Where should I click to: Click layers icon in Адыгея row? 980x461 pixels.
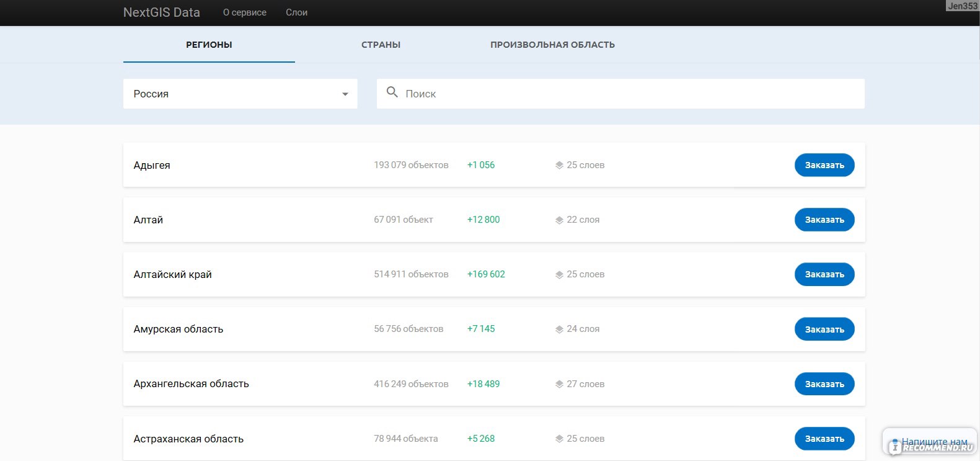pyautogui.click(x=559, y=165)
